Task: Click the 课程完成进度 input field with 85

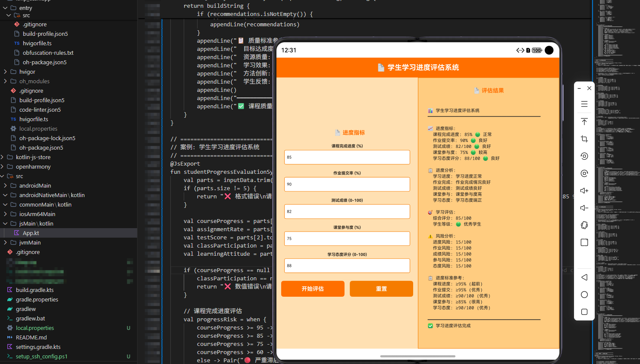Action: [347, 157]
